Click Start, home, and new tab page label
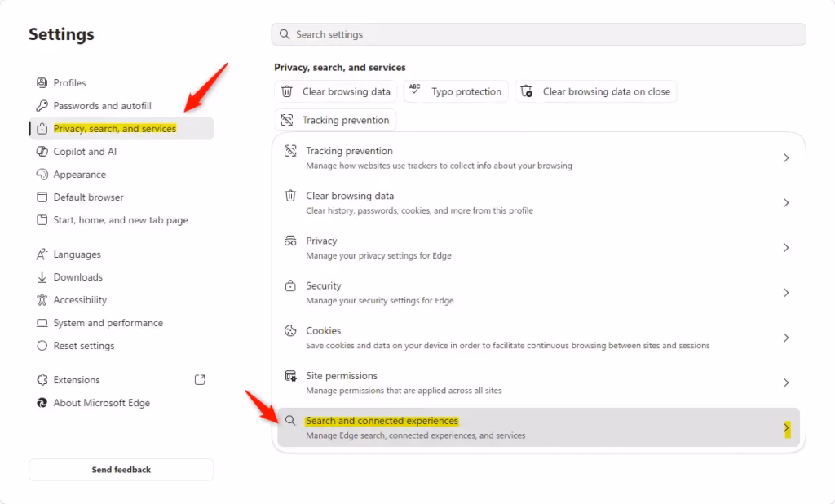Viewport: 835px width, 504px height. pyautogui.click(x=121, y=220)
